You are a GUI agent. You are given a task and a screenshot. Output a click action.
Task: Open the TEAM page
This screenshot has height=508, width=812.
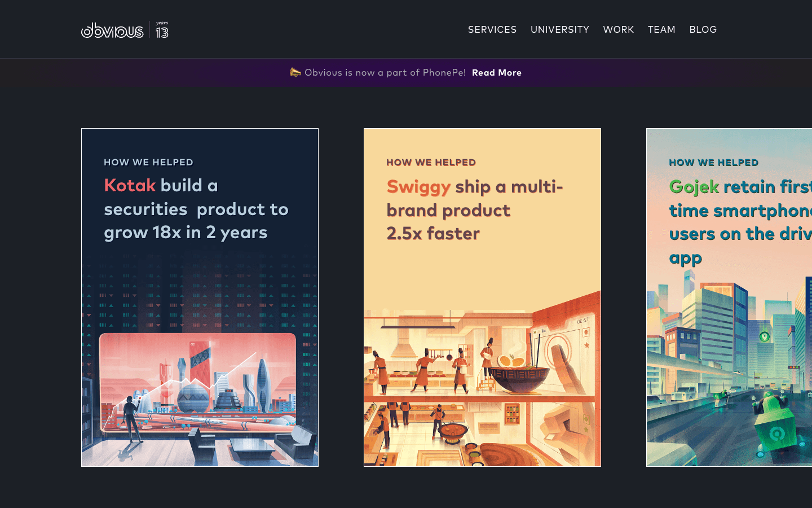click(661, 29)
